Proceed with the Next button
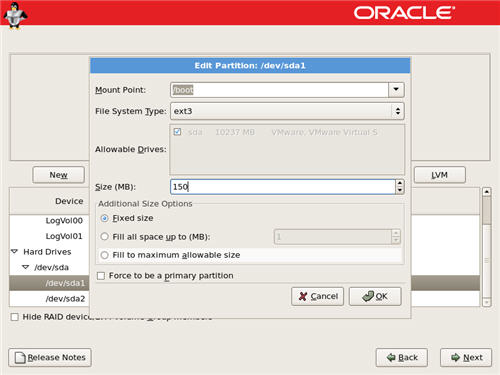This screenshot has height=375, width=500. click(x=466, y=358)
